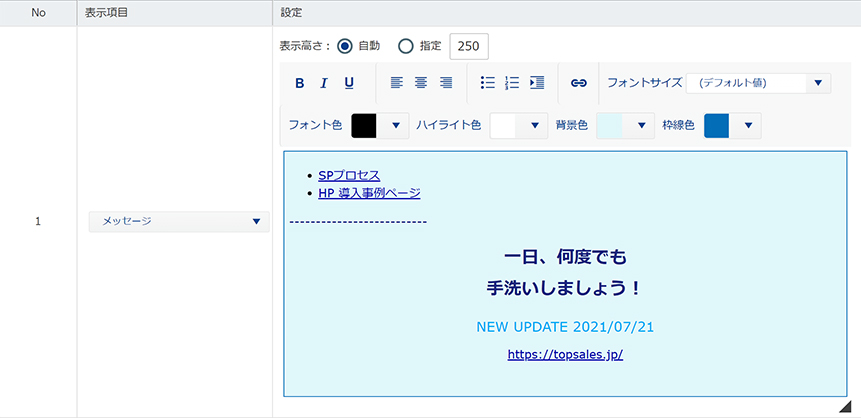Open the メッセージ display item dropdown

pos(179,221)
